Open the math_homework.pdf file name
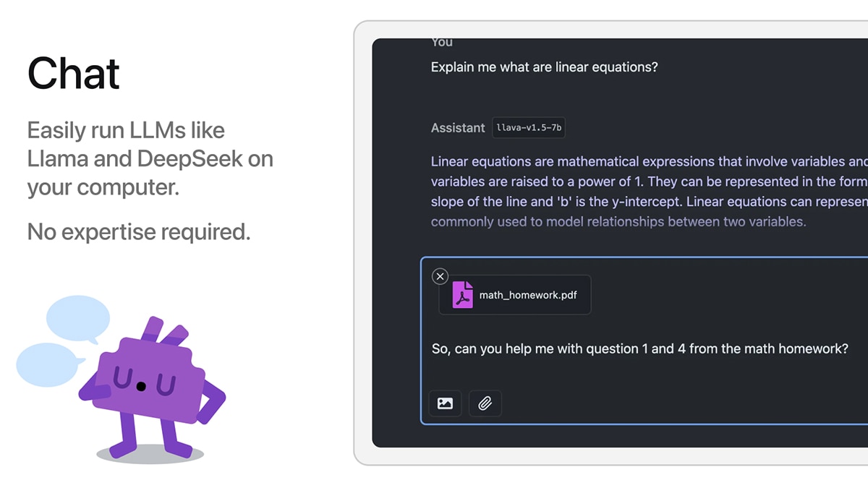The height and width of the screenshot is (488, 868). pos(528,295)
